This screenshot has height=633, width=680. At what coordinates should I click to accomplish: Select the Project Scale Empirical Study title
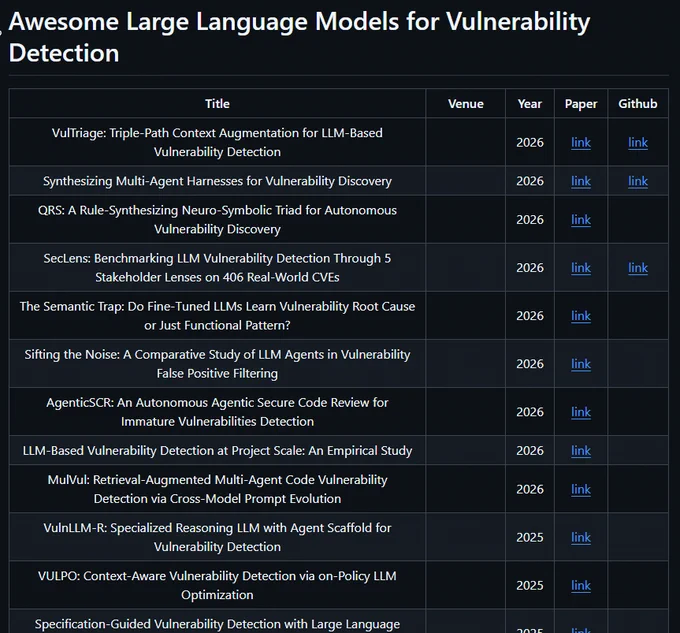(217, 450)
